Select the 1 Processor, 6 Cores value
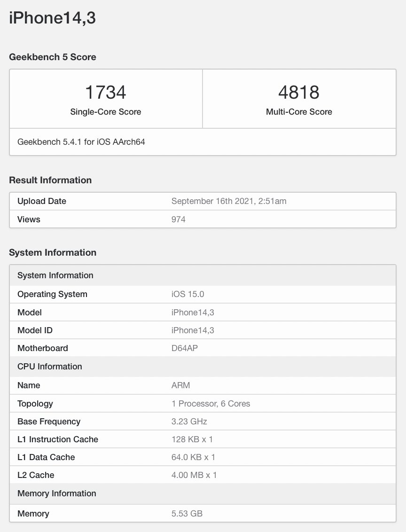406x532 pixels. point(211,404)
